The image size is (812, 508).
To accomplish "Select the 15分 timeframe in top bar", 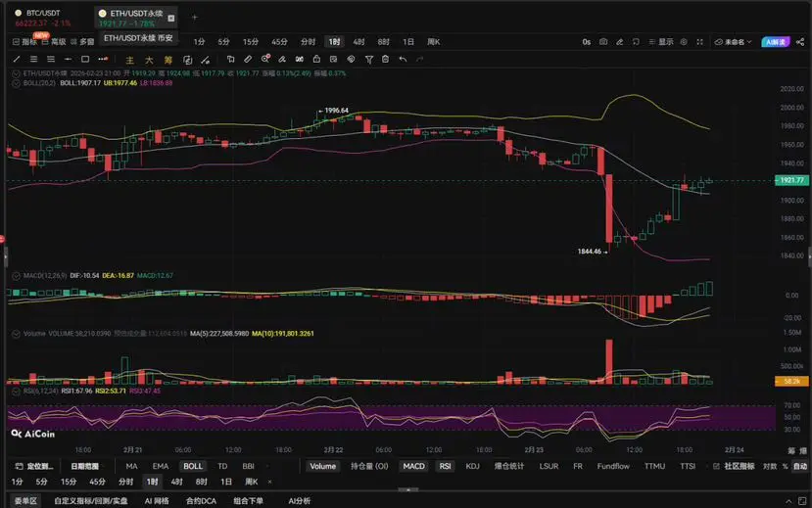I will point(251,42).
